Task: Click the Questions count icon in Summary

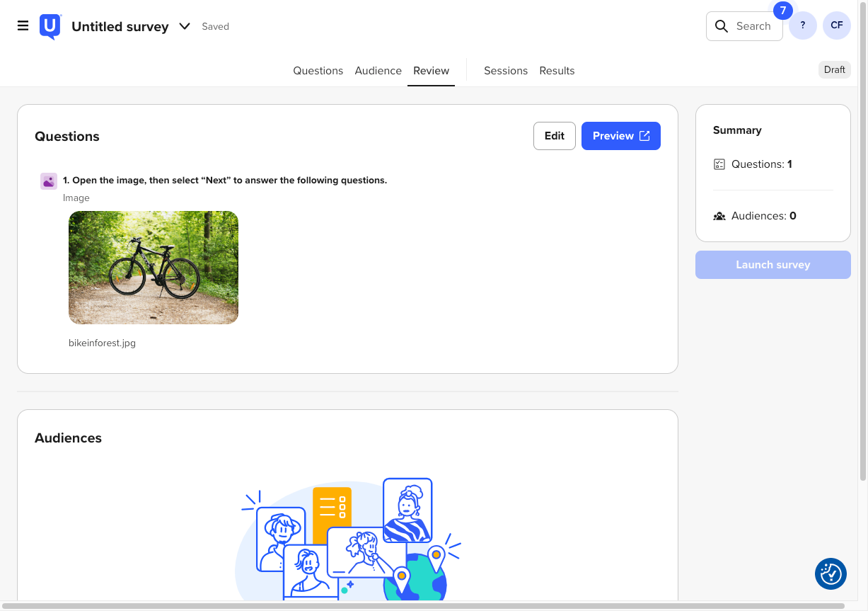Action: (719, 164)
